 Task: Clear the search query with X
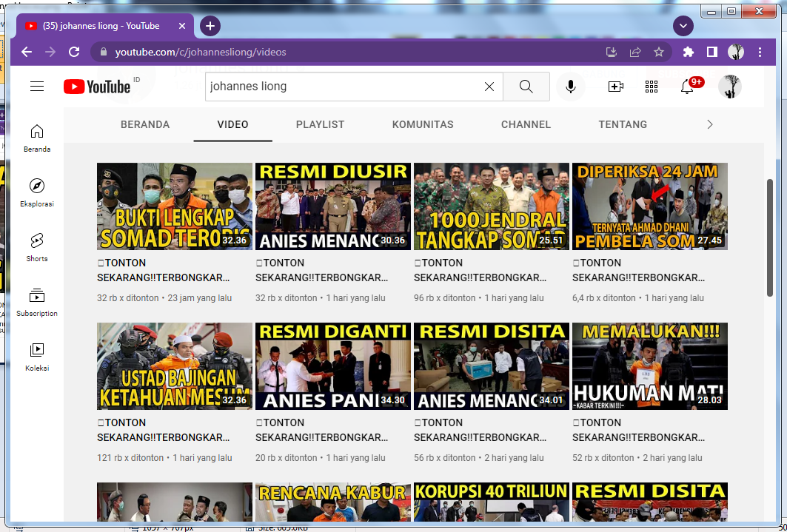point(489,87)
